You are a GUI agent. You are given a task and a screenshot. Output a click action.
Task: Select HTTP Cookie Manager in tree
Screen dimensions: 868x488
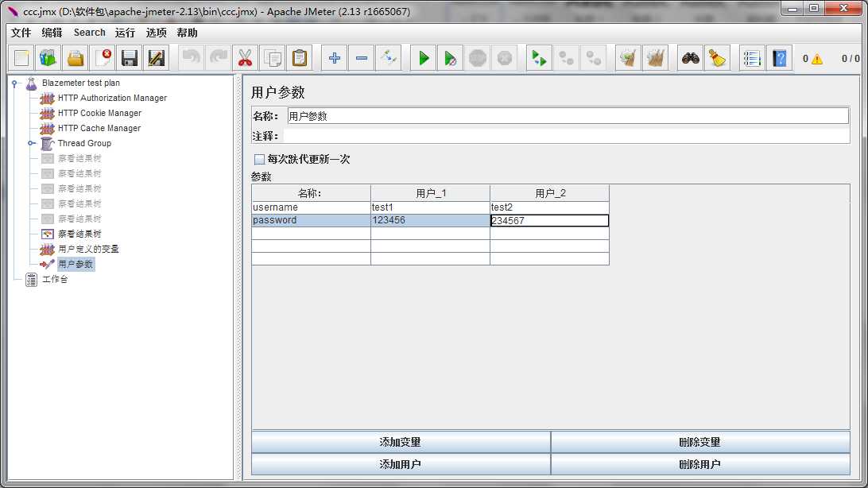[99, 113]
